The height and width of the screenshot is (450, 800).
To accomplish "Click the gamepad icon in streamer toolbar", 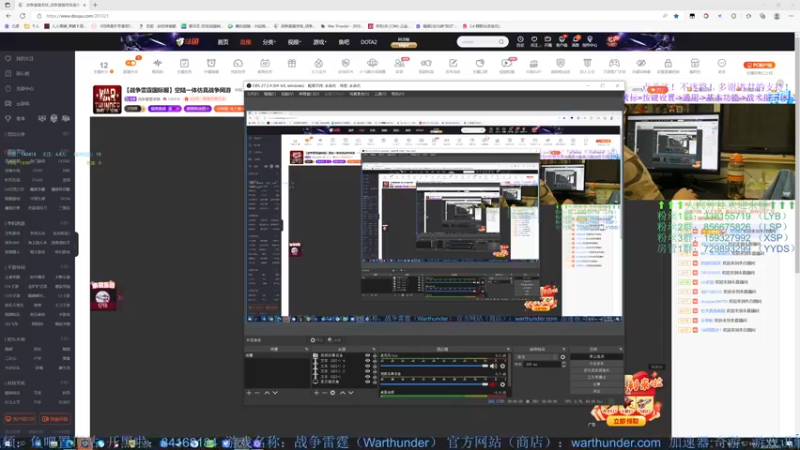I will click(x=614, y=63).
